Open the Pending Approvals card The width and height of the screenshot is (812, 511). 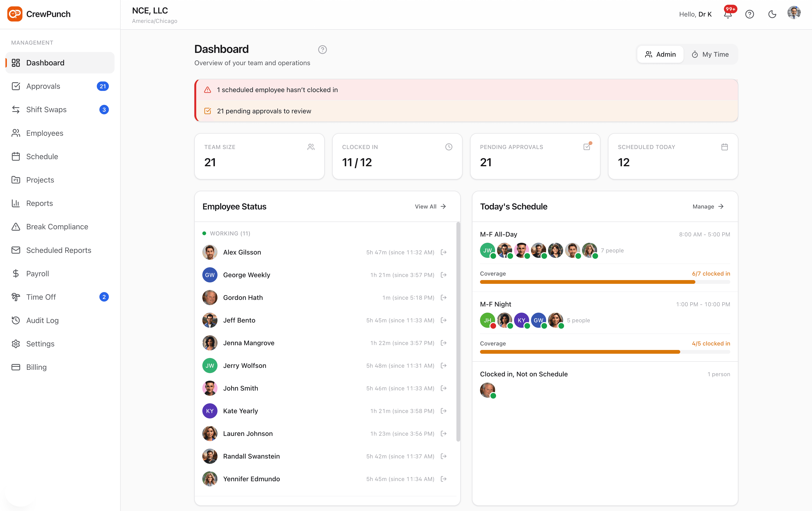(x=535, y=156)
